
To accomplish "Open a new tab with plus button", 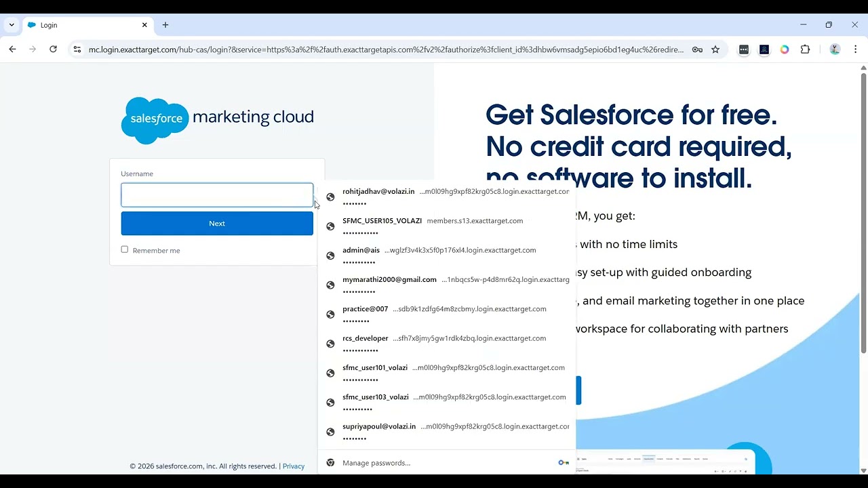I will (165, 25).
